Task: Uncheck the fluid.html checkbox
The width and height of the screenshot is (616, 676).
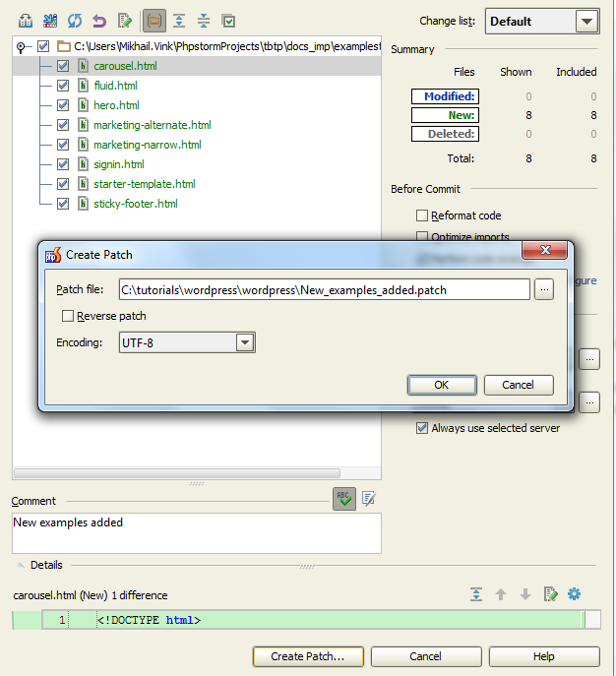Action: click(63, 86)
